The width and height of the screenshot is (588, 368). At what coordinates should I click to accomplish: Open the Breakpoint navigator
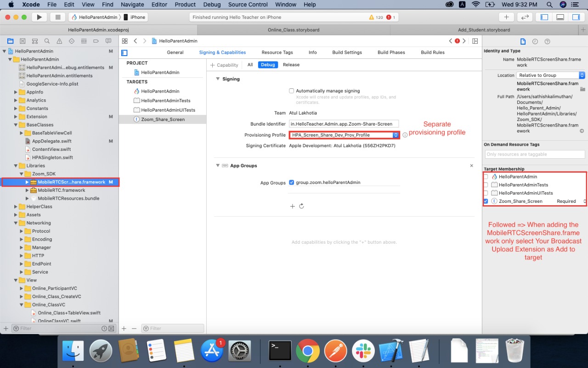click(96, 41)
